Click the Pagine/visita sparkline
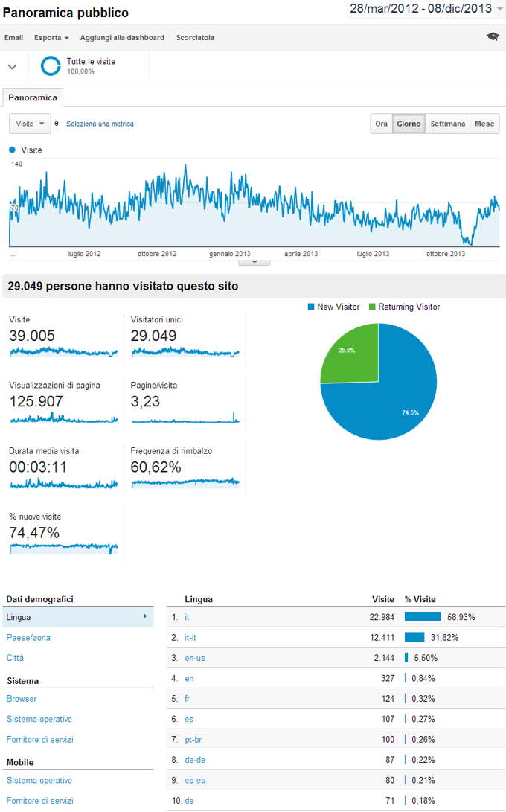The image size is (506, 812). 185,418
